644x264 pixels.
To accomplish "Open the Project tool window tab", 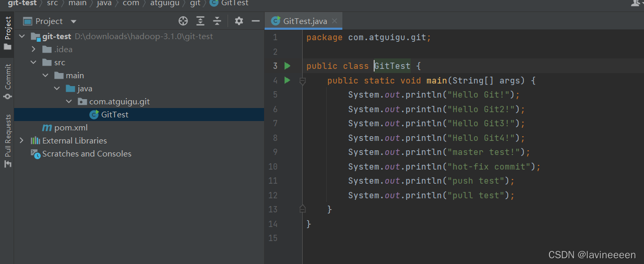I will [x=7, y=33].
